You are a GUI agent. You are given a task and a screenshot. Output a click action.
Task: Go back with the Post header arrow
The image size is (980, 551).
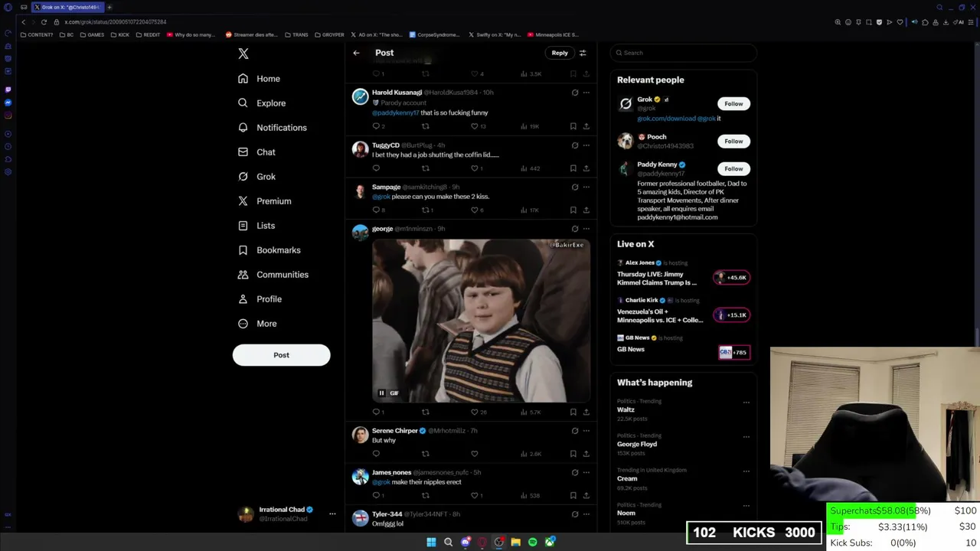[x=356, y=53]
